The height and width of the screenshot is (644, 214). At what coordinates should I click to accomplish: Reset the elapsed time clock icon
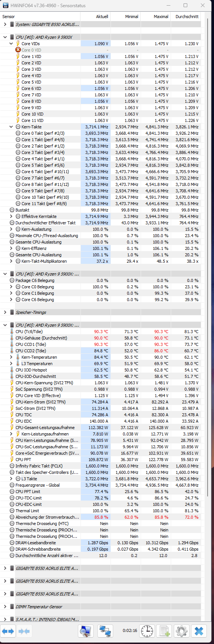point(147,631)
